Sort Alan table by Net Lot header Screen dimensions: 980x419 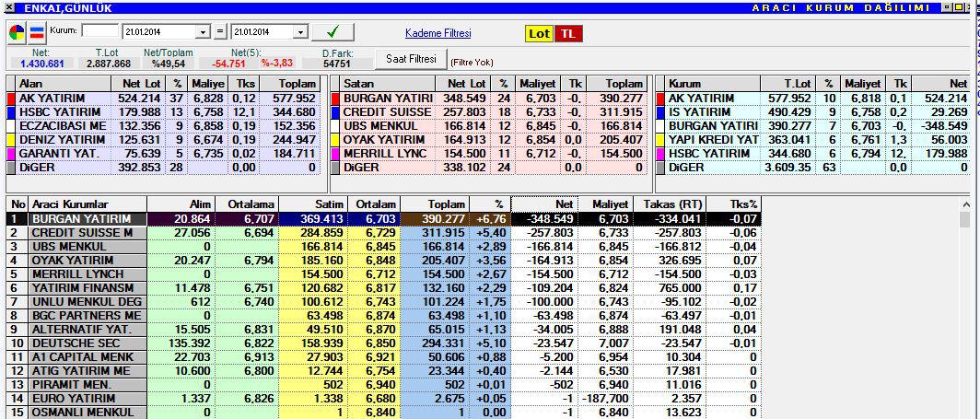(x=137, y=84)
